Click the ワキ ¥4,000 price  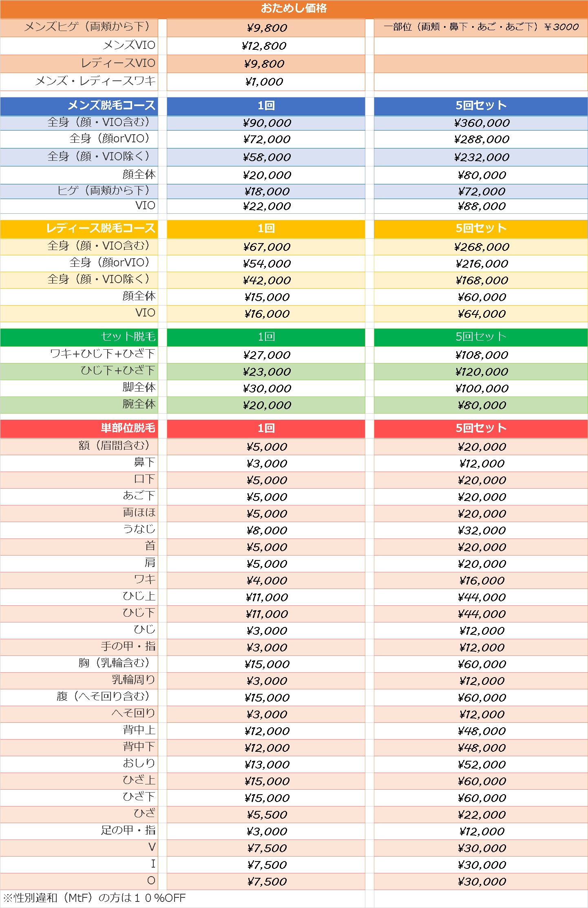click(267, 581)
